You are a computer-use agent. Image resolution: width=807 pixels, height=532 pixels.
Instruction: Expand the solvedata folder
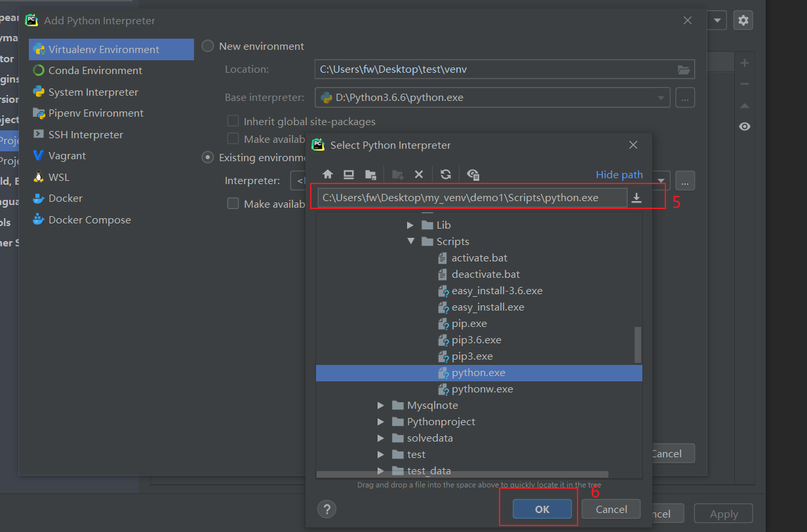[x=381, y=438]
